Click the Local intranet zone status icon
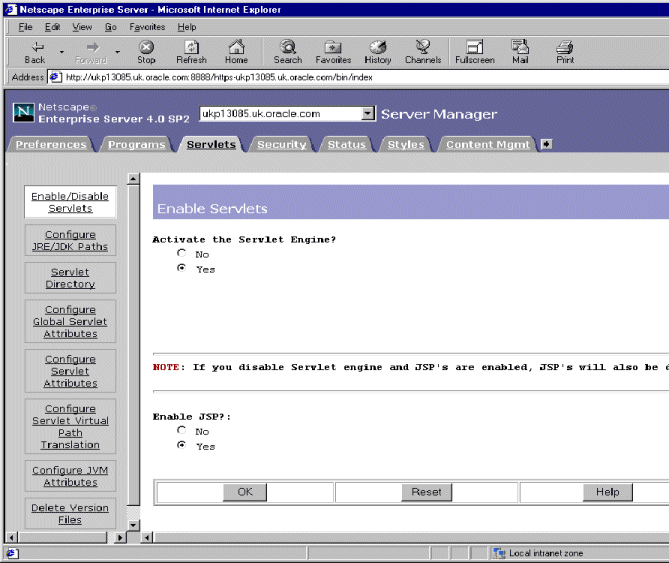The height and width of the screenshot is (563, 669). 499,553
